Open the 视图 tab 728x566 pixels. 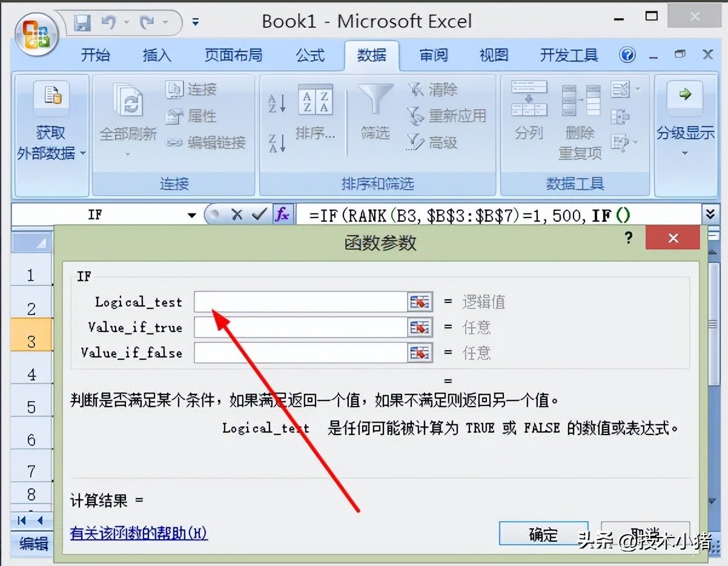(x=494, y=55)
